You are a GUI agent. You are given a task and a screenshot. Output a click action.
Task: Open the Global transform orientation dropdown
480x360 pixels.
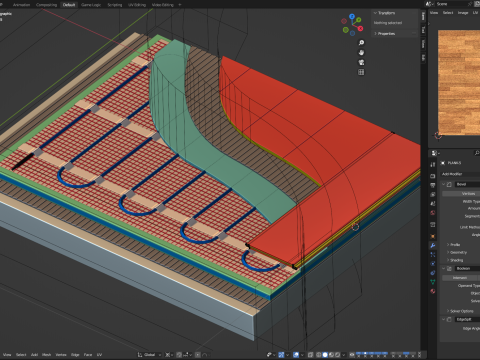click(149, 355)
